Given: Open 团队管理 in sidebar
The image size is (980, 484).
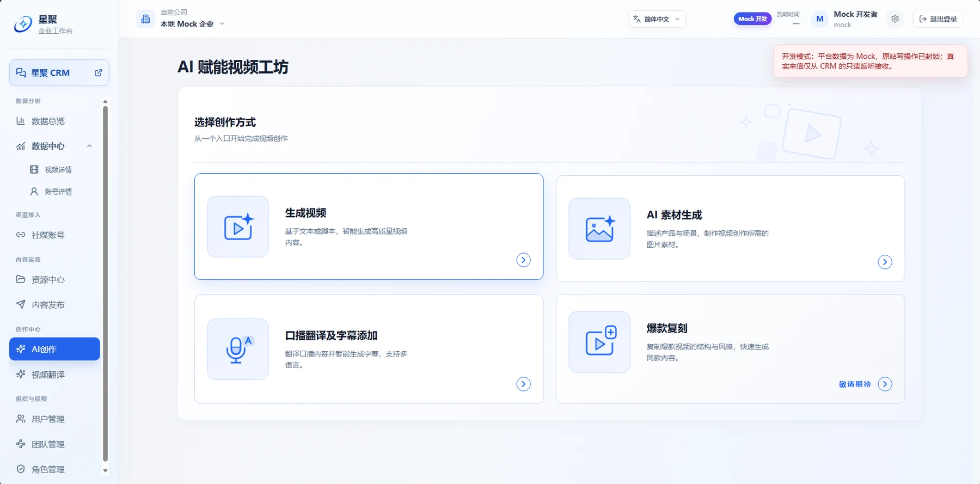Looking at the screenshot, I should pos(54,444).
